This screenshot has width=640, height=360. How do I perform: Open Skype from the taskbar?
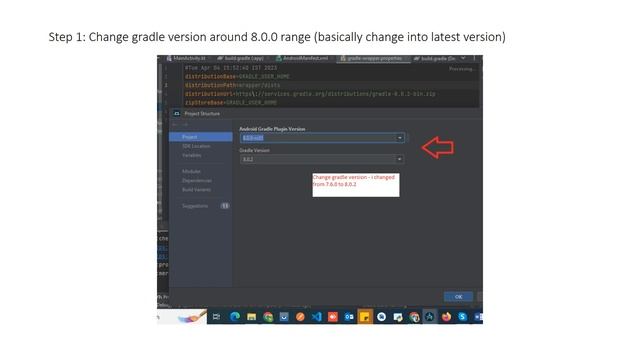click(x=462, y=317)
